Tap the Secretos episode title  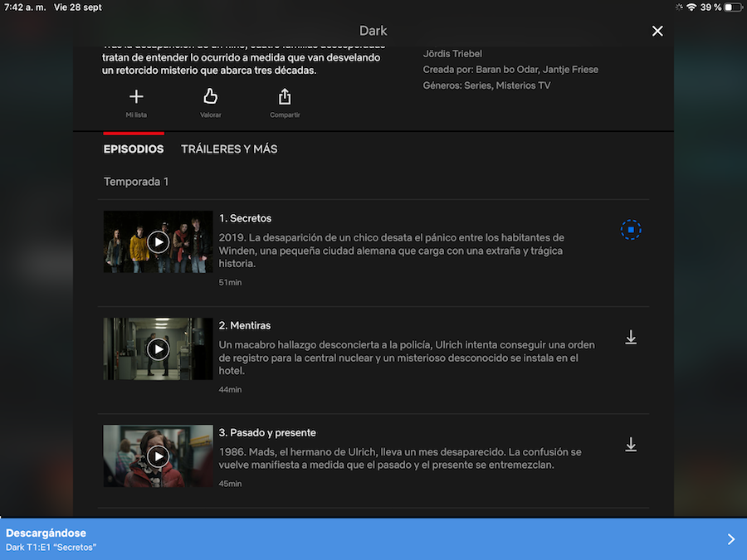[x=245, y=218]
